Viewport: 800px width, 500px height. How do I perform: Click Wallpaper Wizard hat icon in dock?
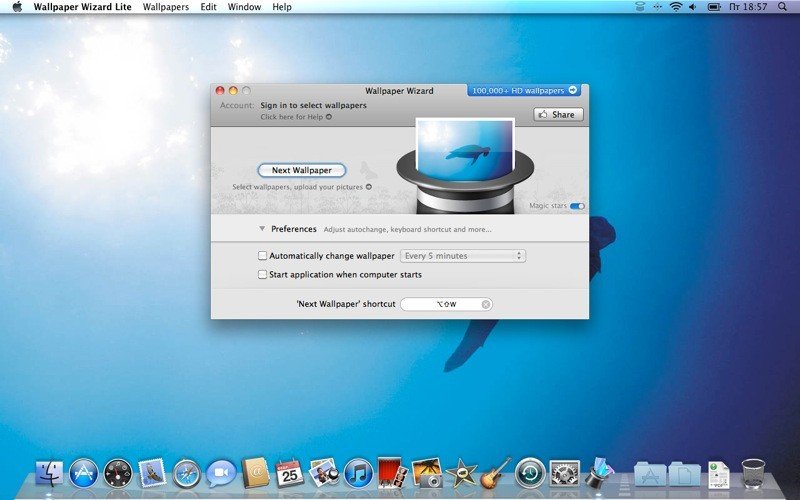coord(598,472)
